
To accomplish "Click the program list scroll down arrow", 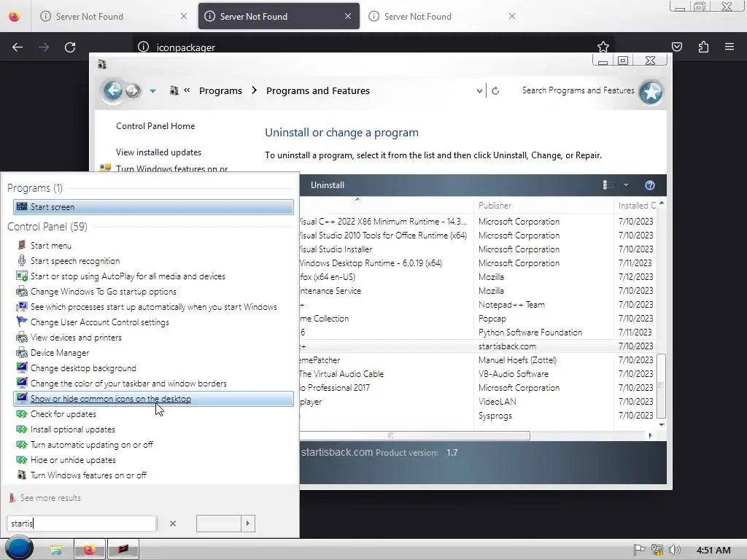I will (661, 424).
